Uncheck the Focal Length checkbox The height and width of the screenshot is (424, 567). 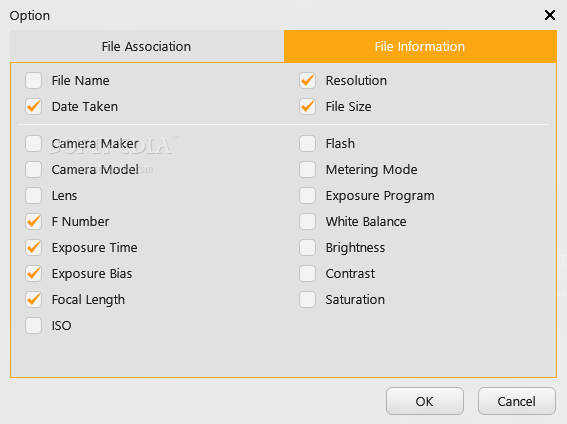tap(34, 300)
